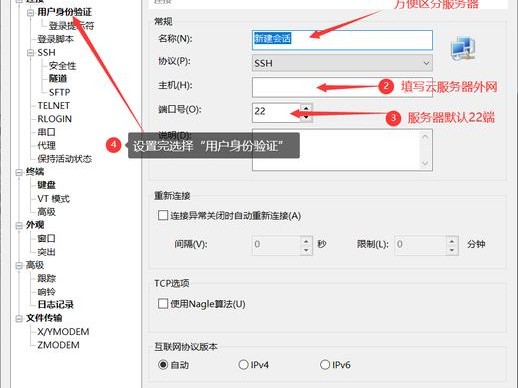Select ZMODEM in the tree
518x388 pixels.
(58, 345)
